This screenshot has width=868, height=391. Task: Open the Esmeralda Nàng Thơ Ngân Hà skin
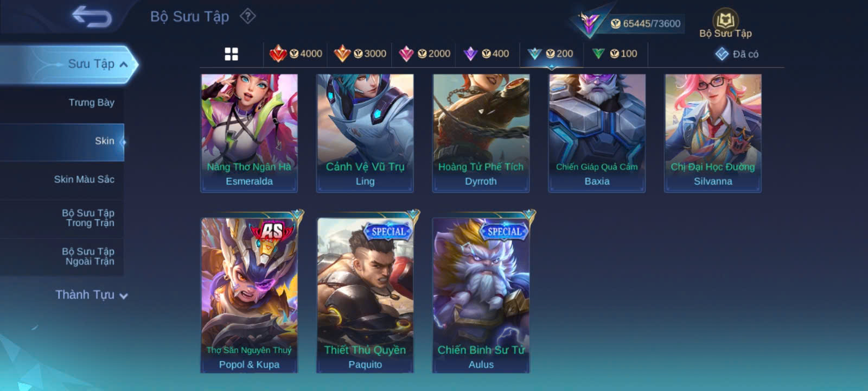(x=249, y=133)
